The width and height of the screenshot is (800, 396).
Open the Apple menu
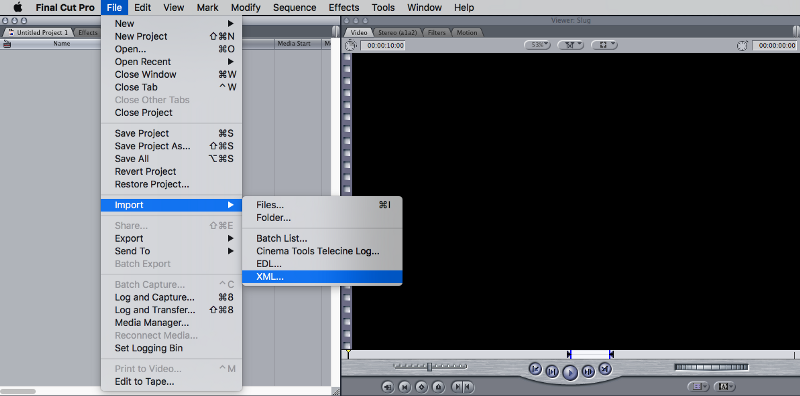click(18, 8)
